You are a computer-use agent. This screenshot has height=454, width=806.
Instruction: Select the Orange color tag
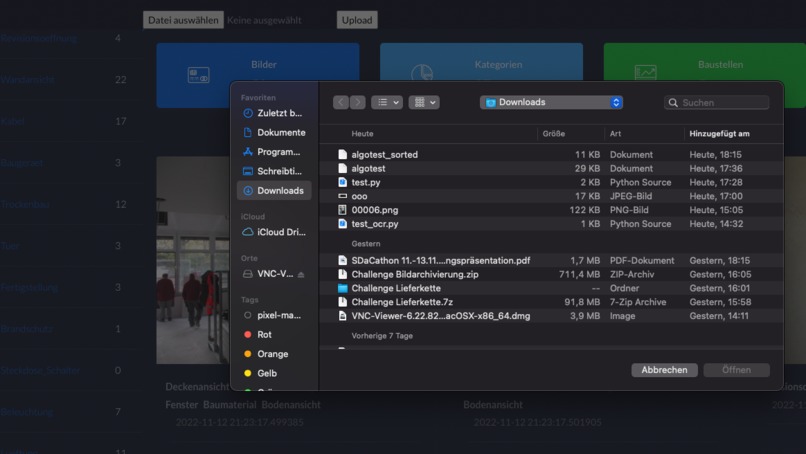[273, 354]
